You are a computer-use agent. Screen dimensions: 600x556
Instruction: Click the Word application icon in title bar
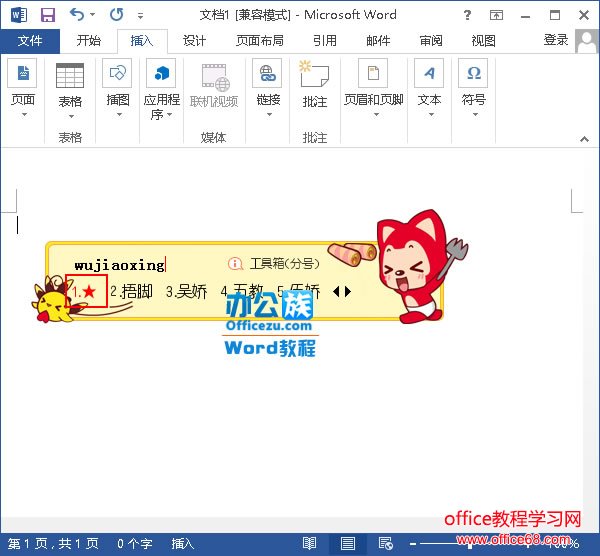pos(18,15)
